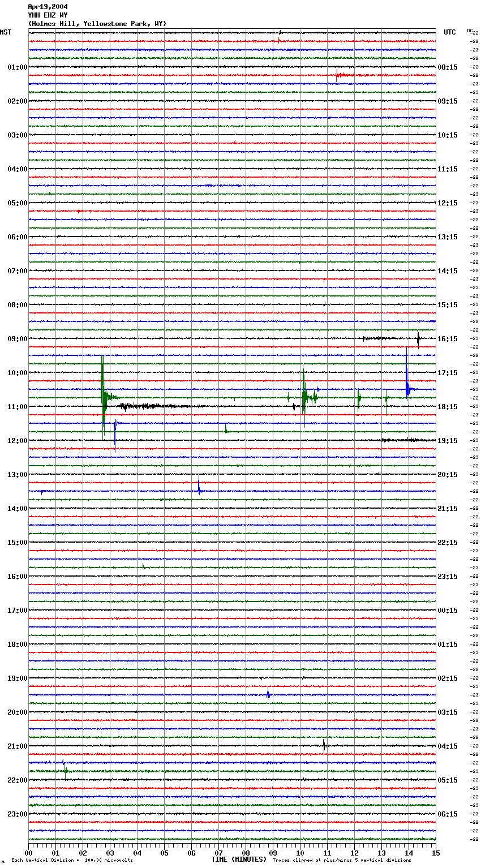This screenshot has width=481, height=868.
Task: Select the 18:00 MST row label
Action: 17,644
